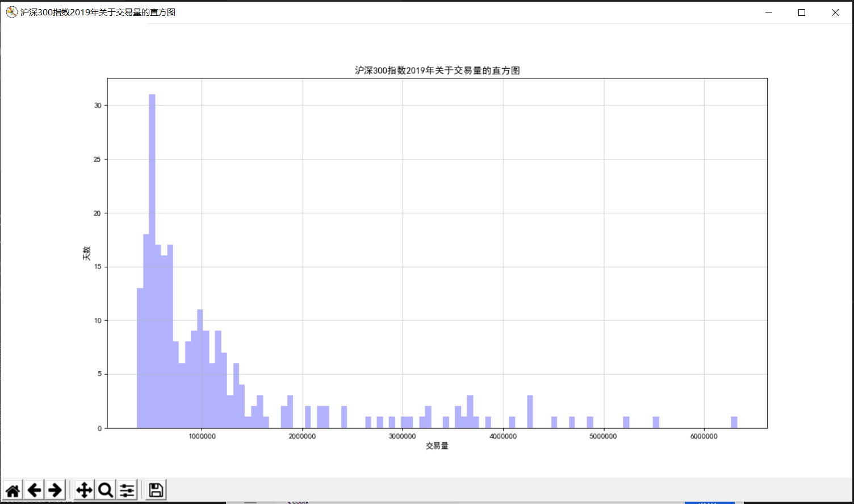Click y-axis tick label 15
Screen dimensions: 854x504
click(98, 267)
